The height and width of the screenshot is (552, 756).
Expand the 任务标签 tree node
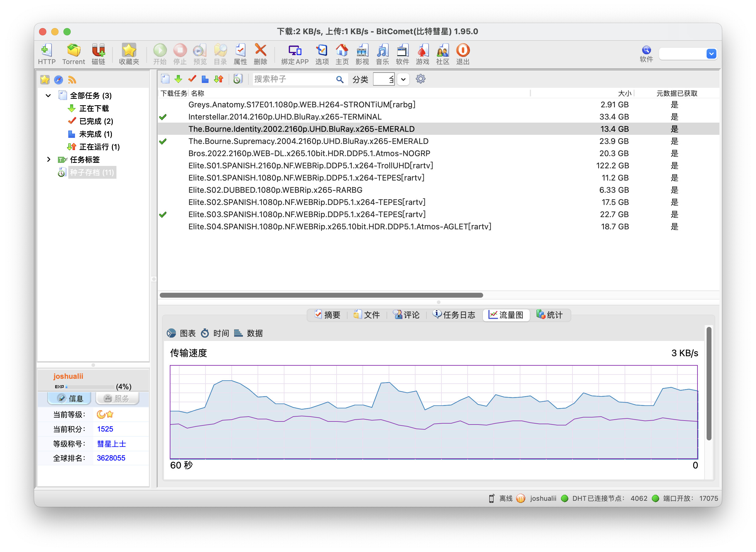[48, 160]
